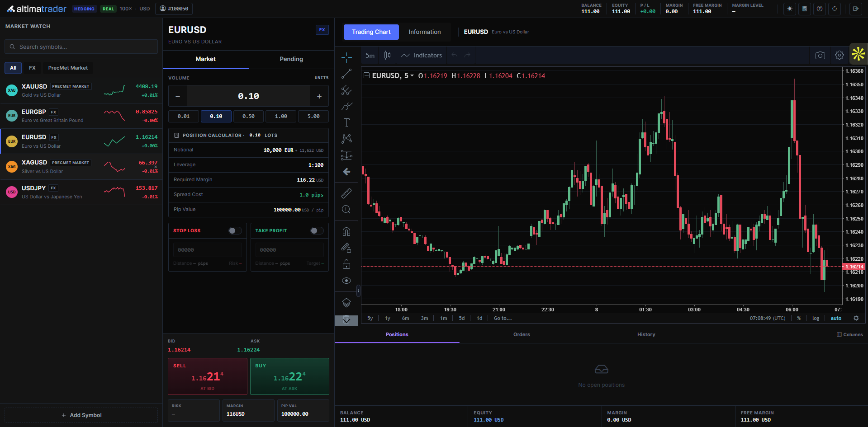868x427 pixels.
Task: Click the BUY at ask button
Action: tap(289, 376)
